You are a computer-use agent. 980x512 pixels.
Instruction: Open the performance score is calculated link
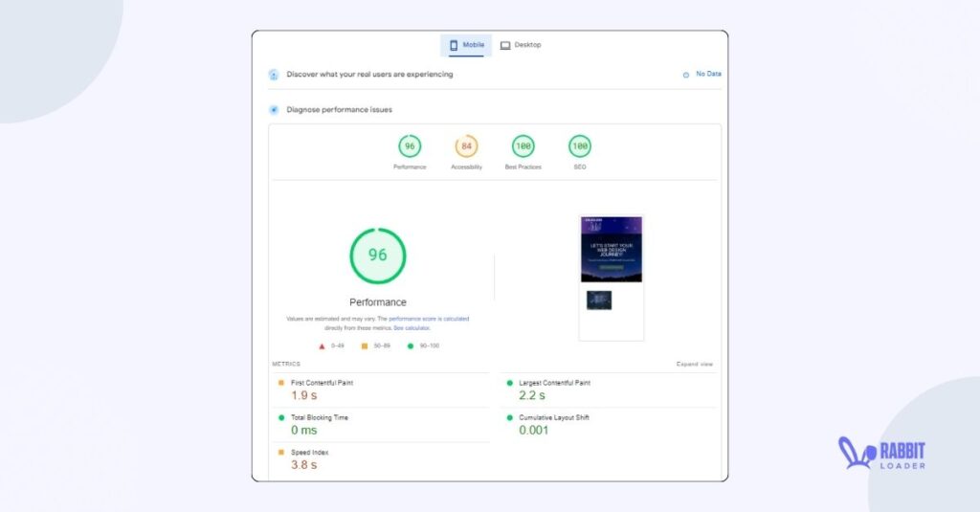coord(429,319)
